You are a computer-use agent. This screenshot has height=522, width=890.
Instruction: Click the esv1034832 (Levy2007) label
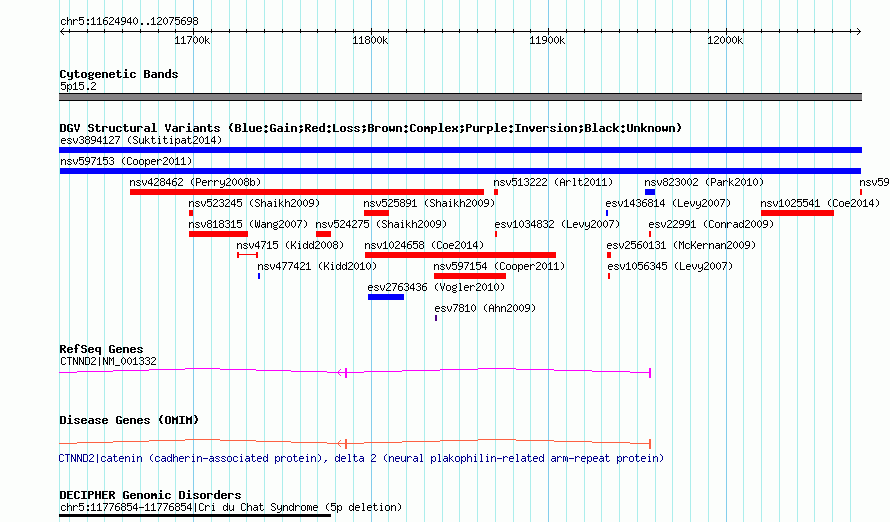(x=557, y=224)
